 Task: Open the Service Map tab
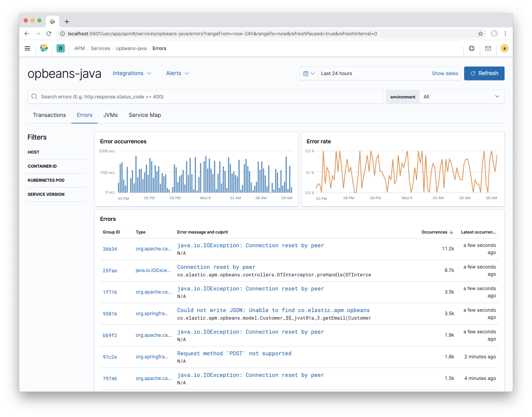(145, 115)
